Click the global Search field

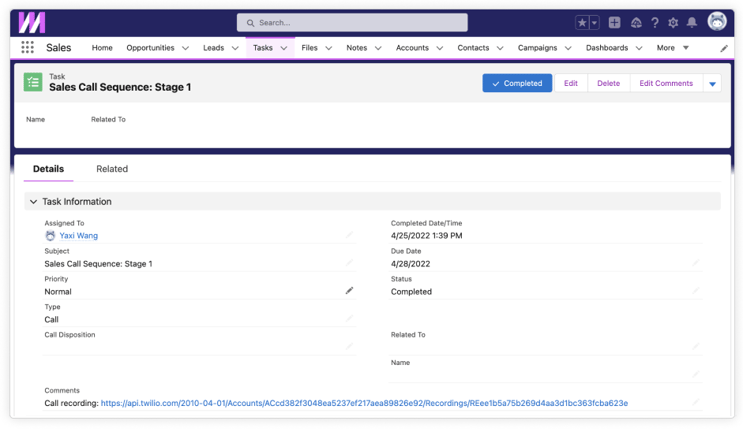(x=352, y=22)
